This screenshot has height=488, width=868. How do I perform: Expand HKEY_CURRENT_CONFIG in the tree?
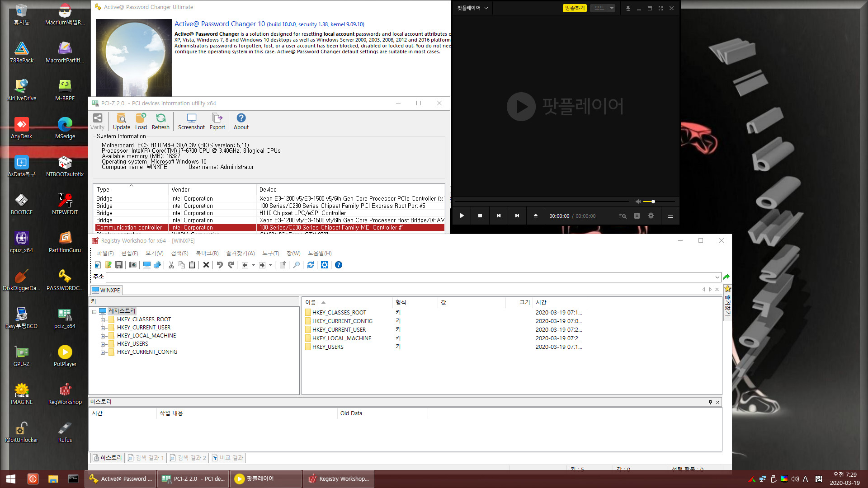tap(103, 352)
